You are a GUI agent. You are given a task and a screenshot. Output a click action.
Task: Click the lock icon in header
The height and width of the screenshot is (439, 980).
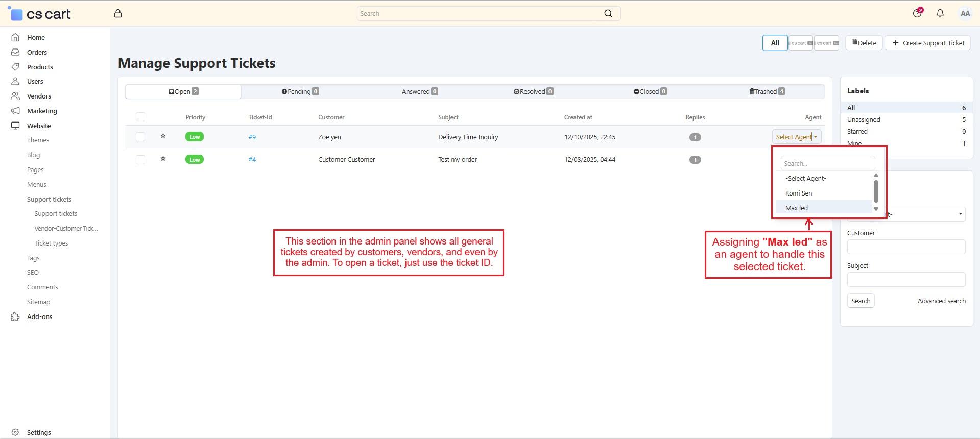[118, 14]
